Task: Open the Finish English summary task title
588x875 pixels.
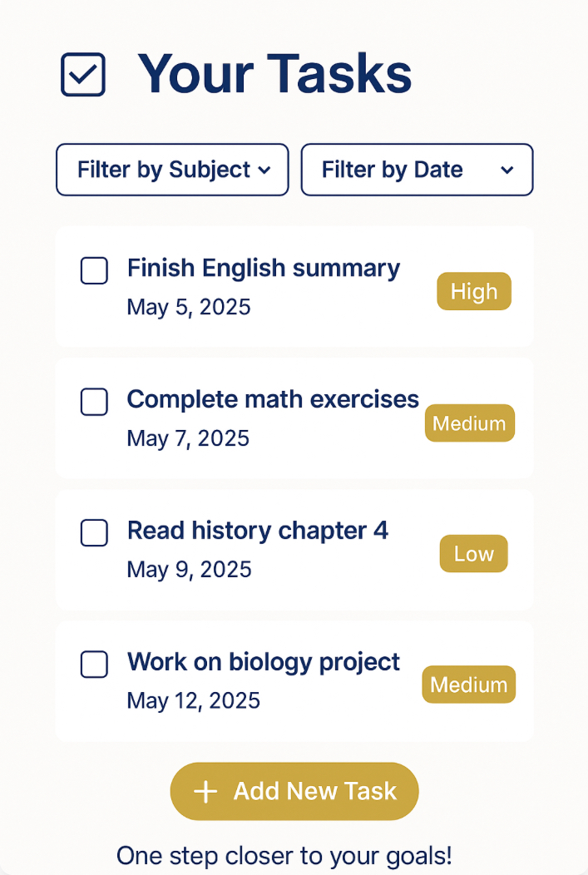Action: (264, 269)
